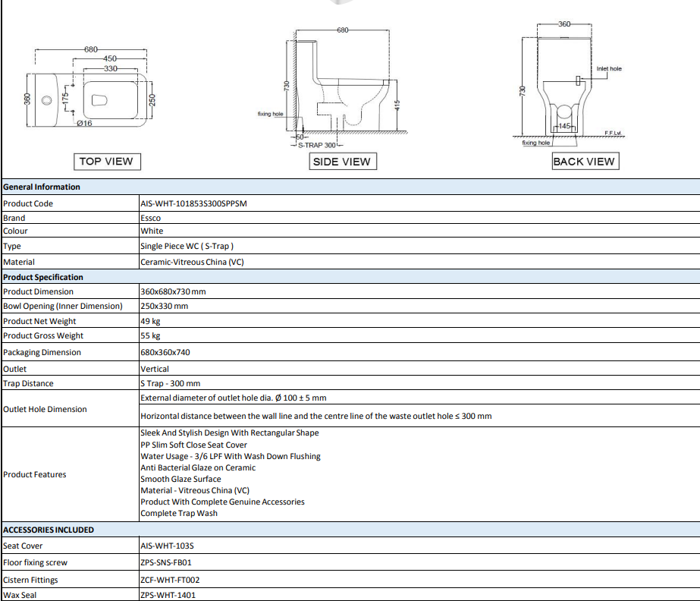The width and height of the screenshot is (700, 601).
Task: Select the Product Specification section header
Action: pos(43,277)
